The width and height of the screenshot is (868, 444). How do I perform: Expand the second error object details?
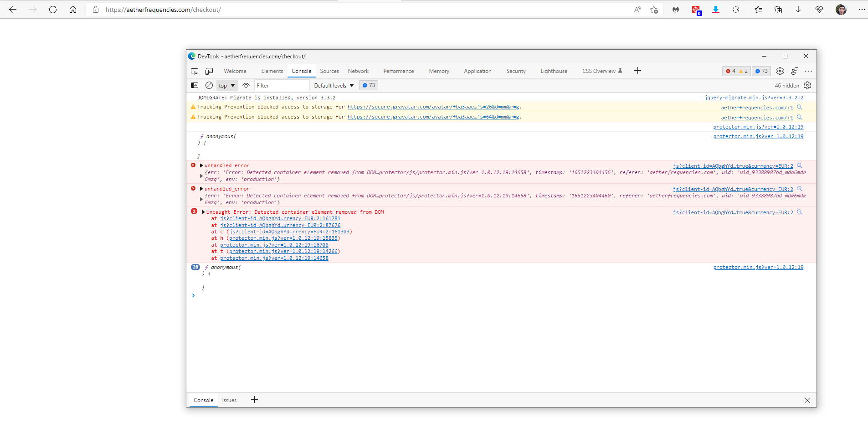[x=201, y=199]
